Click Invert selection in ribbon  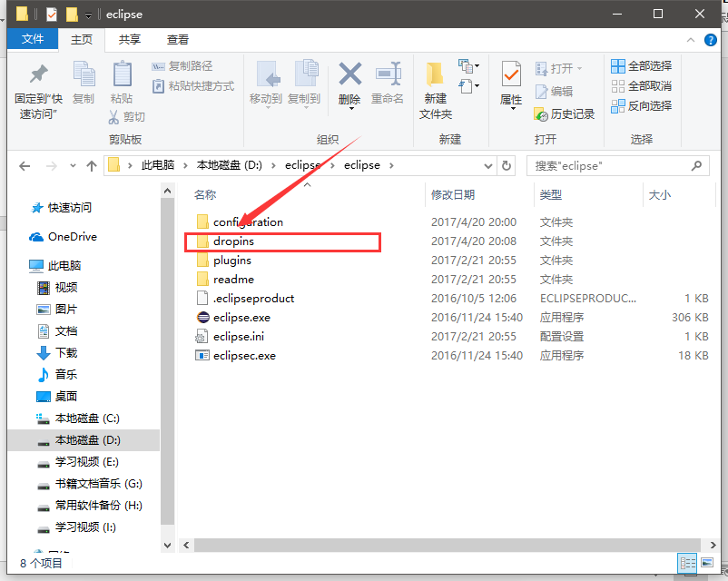(641, 106)
